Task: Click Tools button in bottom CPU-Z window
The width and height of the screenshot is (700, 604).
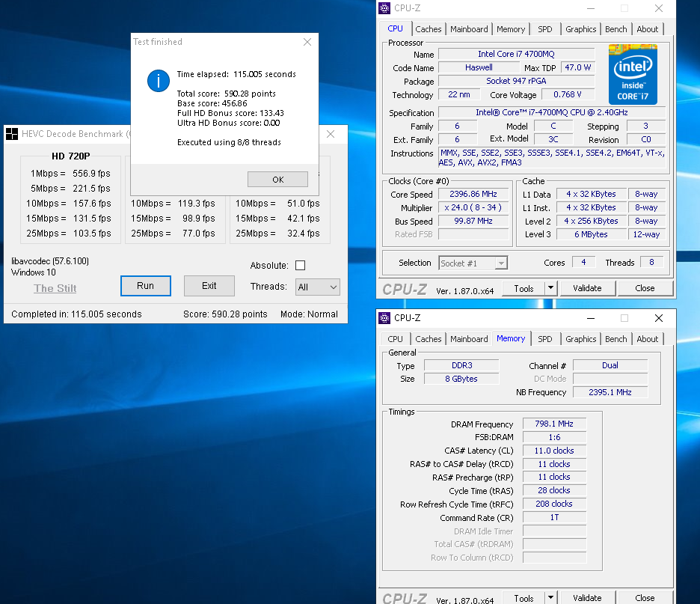Action: tap(524, 598)
